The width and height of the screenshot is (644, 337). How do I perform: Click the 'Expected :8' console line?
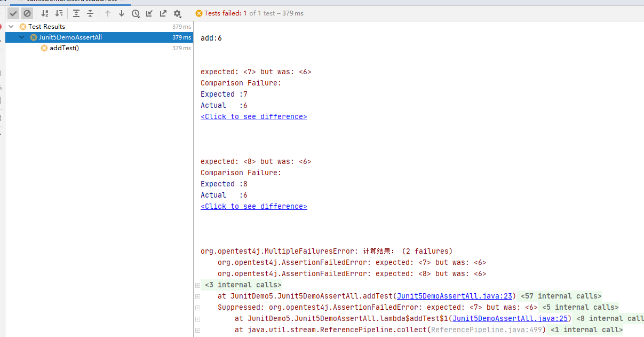[224, 184]
